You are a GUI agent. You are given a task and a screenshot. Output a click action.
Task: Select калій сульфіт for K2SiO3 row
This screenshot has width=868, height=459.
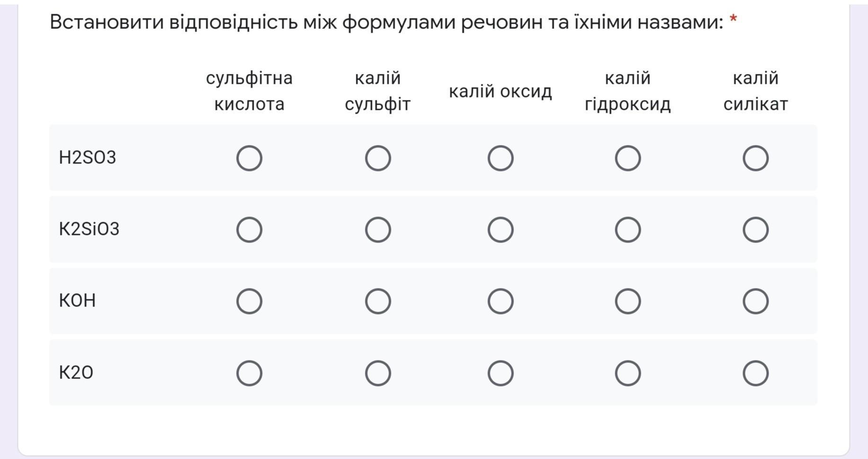(x=378, y=230)
